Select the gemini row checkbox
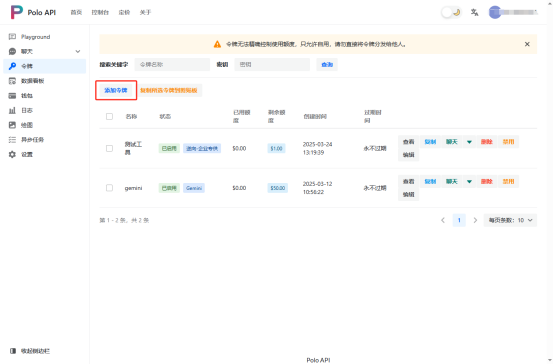Screen dimensions: 554x364 [x=110, y=188]
